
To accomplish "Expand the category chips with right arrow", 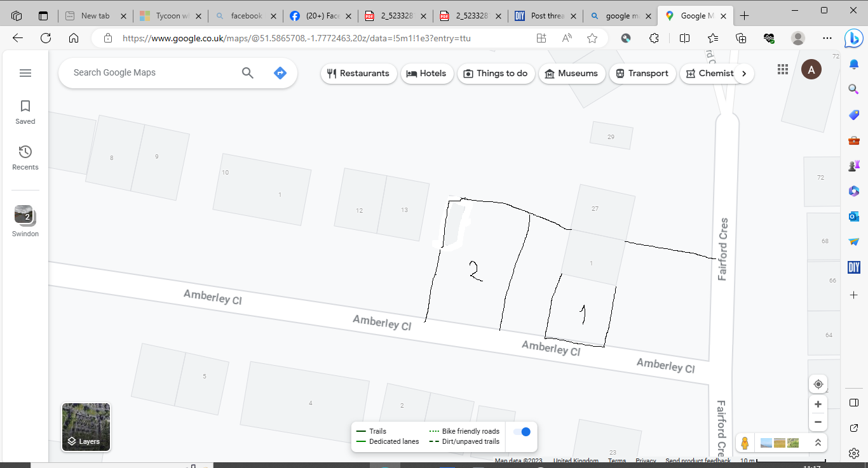I will (x=743, y=74).
